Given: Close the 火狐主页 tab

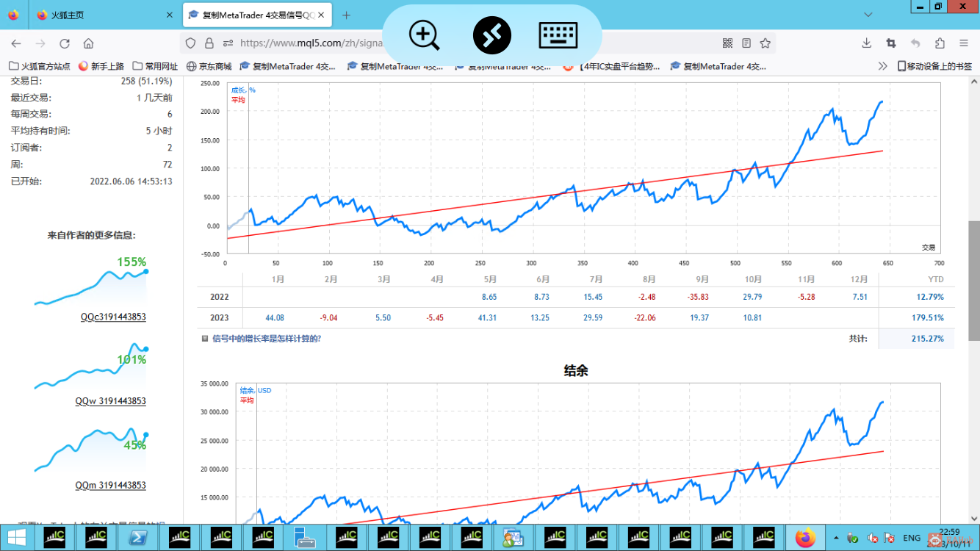Looking at the screenshot, I should 170,15.
